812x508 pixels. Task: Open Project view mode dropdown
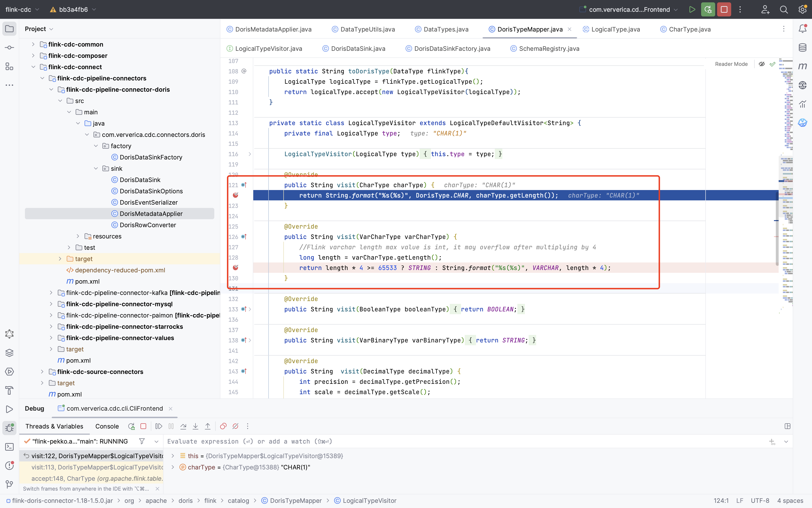(x=39, y=29)
